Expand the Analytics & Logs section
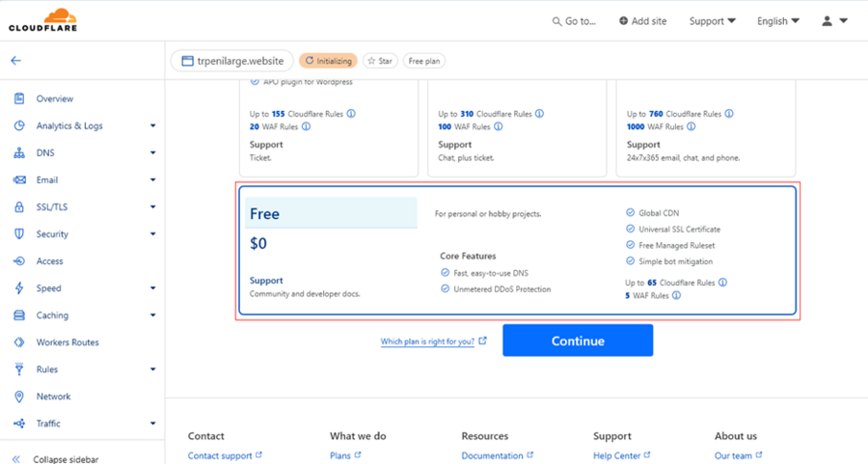868x464 pixels. 152,125
